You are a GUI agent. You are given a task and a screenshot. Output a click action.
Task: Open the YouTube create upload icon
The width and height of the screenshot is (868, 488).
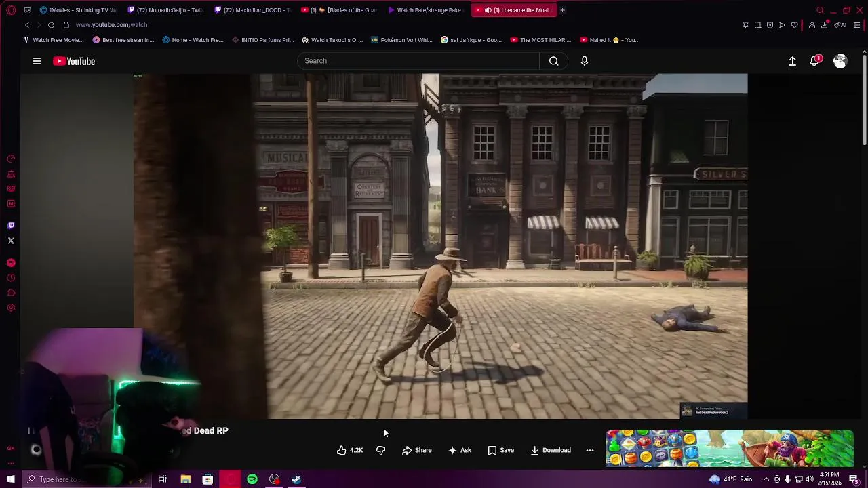coord(792,61)
